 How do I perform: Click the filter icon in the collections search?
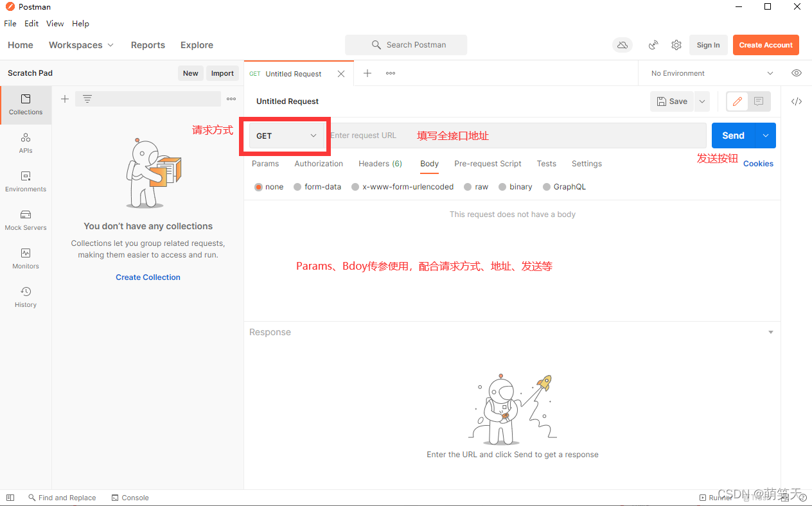click(x=87, y=99)
